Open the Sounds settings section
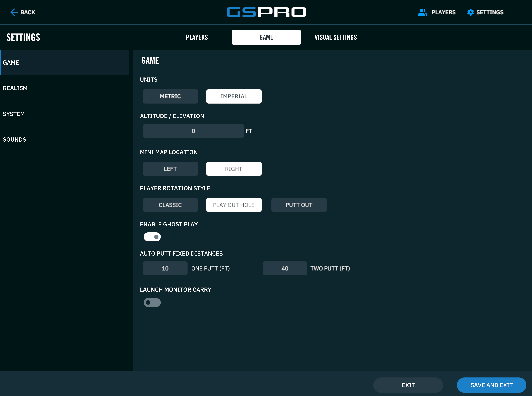This screenshot has width=532, height=396. click(x=15, y=140)
